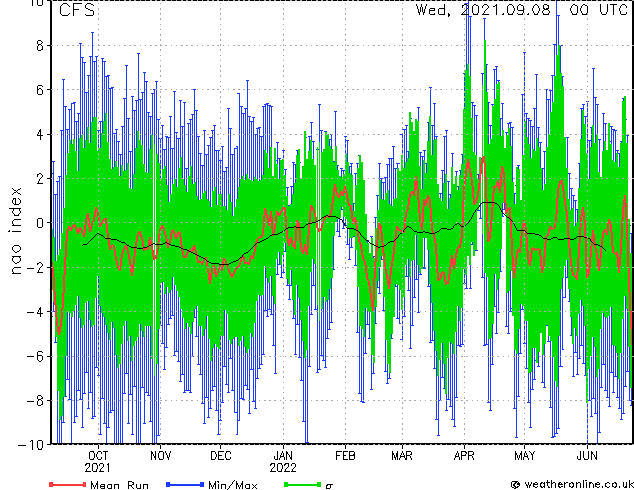Click the DEC month label

pyautogui.click(x=221, y=456)
